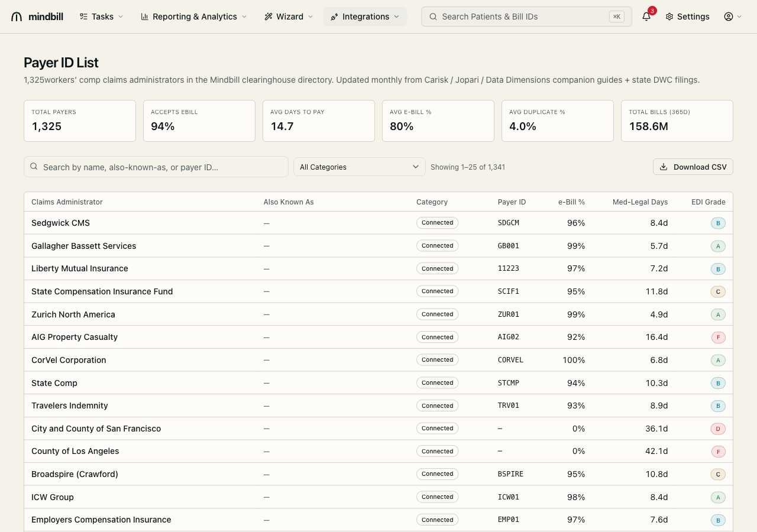This screenshot has width=757, height=532.
Task: Click the EDI grade B badge for State Comp
Action: (718, 383)
